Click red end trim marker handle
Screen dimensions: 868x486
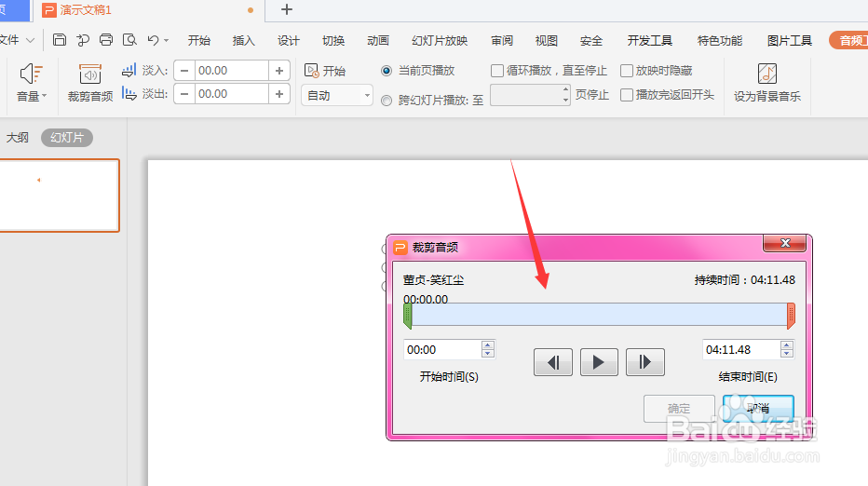pyautogui.click(x=791, y=316)
